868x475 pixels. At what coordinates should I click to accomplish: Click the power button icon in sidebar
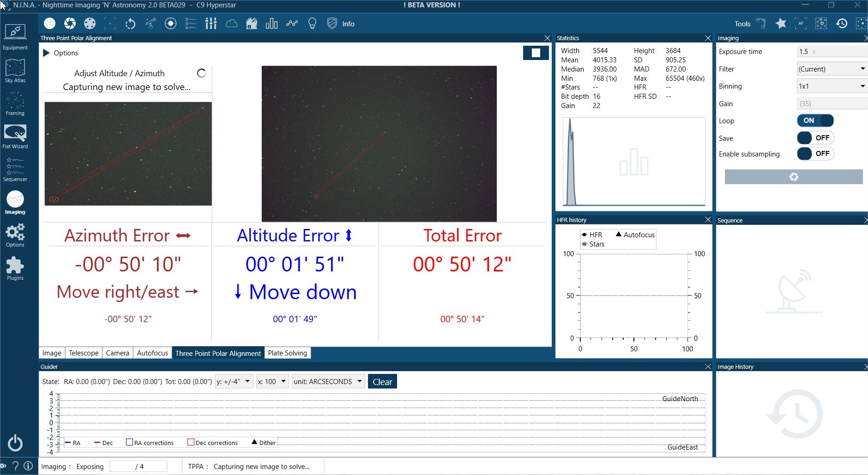pyautogui.click(x=15, y=443)
